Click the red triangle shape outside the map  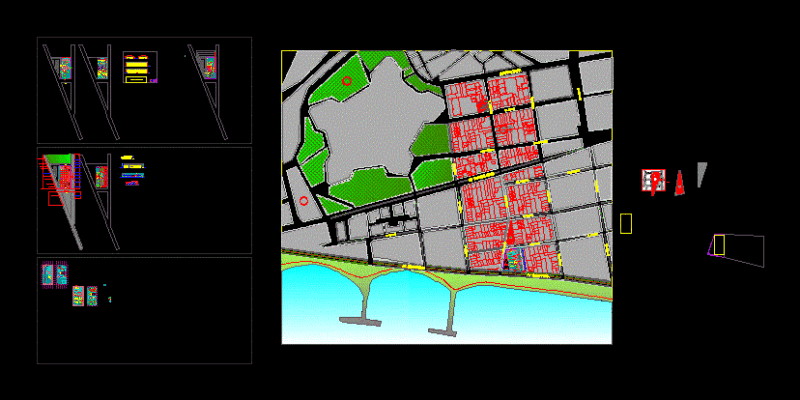(x=680, y=183)
